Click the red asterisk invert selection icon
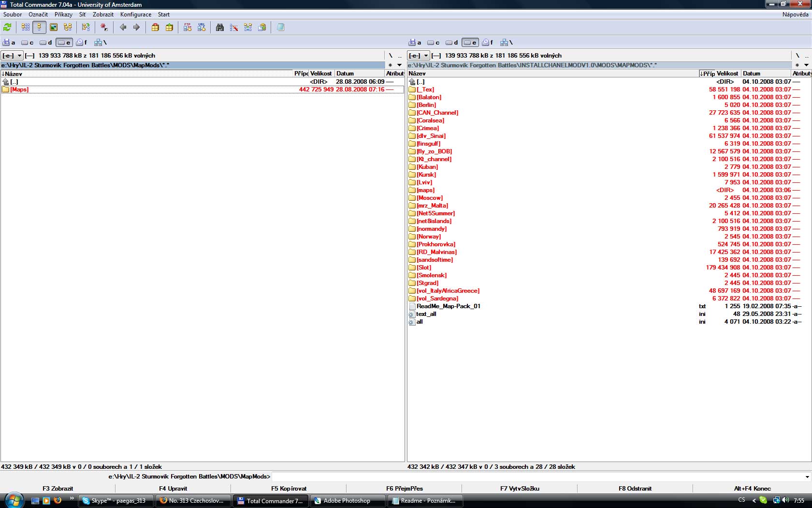 pos(104,28)
